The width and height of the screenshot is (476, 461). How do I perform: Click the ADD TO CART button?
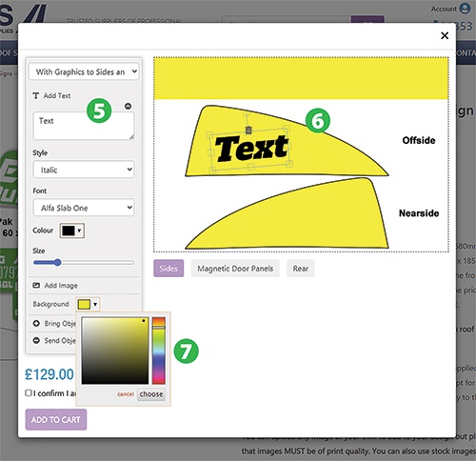click(x=56, y=420)
